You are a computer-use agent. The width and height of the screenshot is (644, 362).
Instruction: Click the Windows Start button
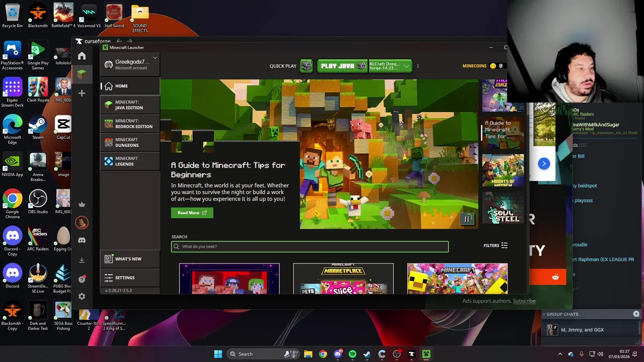tap(218, 354)
